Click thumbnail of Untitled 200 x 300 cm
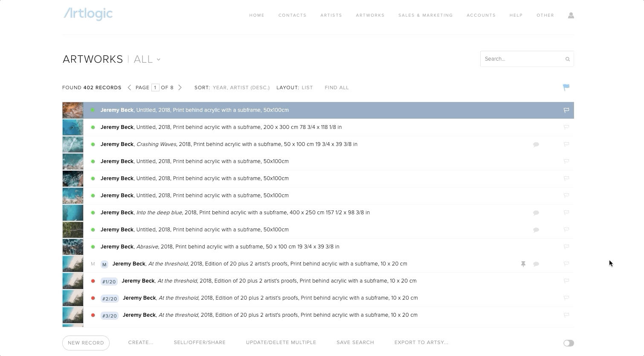 pos(73,127)
